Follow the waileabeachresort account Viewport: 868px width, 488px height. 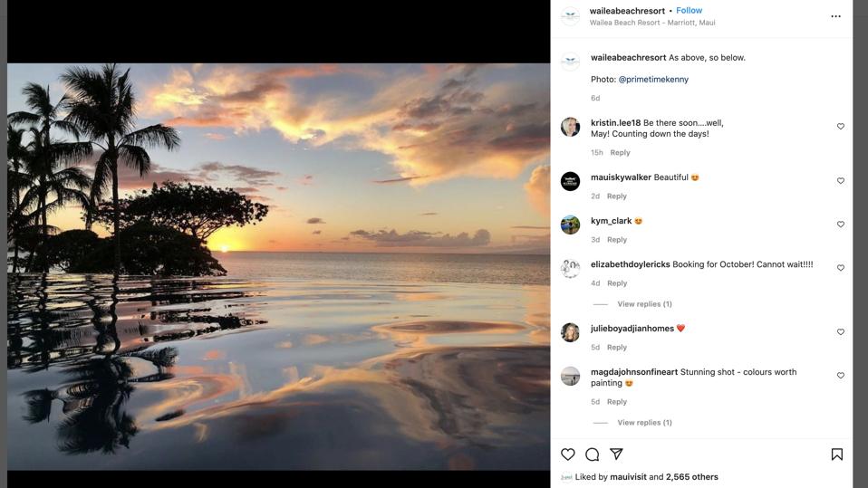tap(689, 11)
